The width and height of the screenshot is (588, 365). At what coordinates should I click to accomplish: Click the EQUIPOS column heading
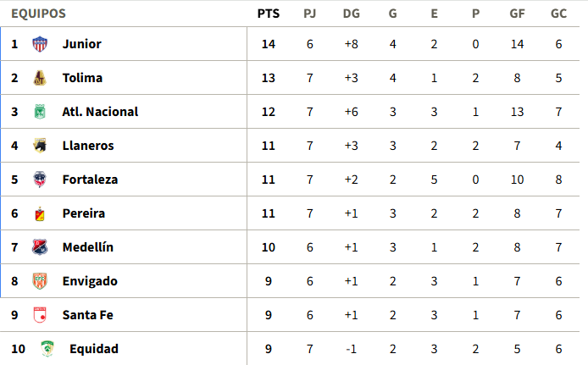(x=39, y=14)
